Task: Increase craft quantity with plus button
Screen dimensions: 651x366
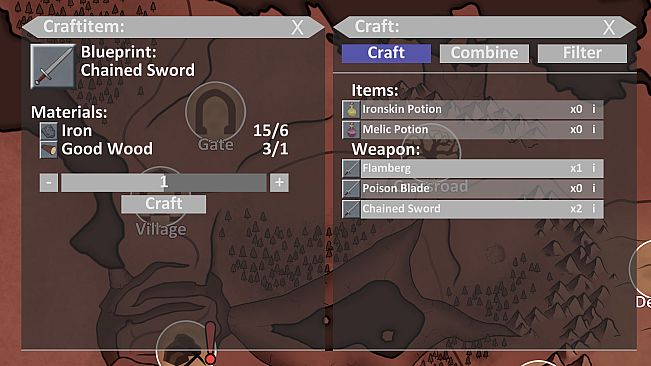Action: click(279, 183)
